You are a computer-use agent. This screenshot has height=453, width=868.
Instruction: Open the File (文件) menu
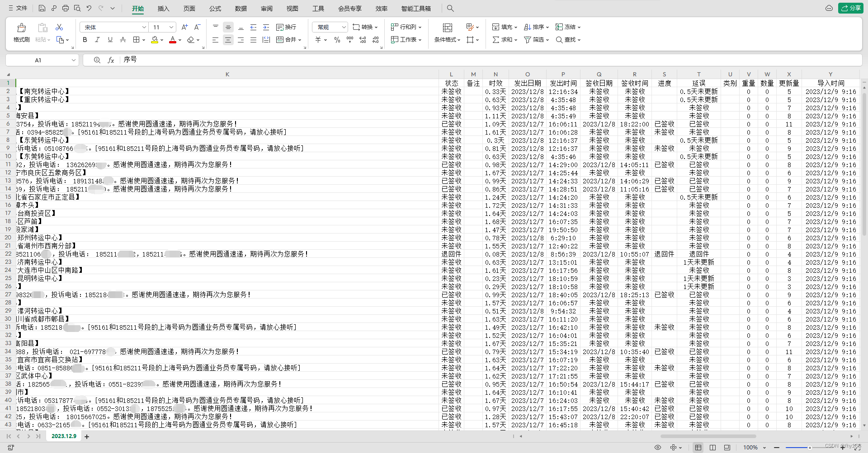pyautogui.click(x=18, y=8)
